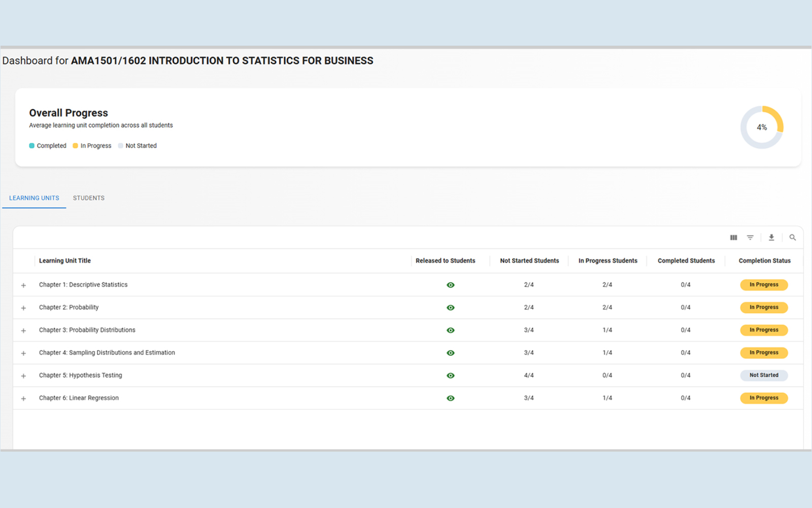The image size is (812, 508).
Task: Click 2/4 not started value for Chapter 1
Action: (529, 285)
